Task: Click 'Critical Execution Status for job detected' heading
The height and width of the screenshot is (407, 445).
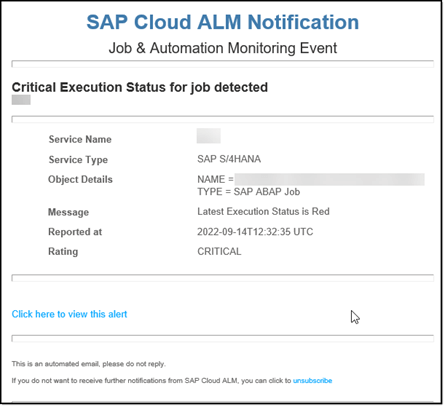Action: click(x=140, y=87)
